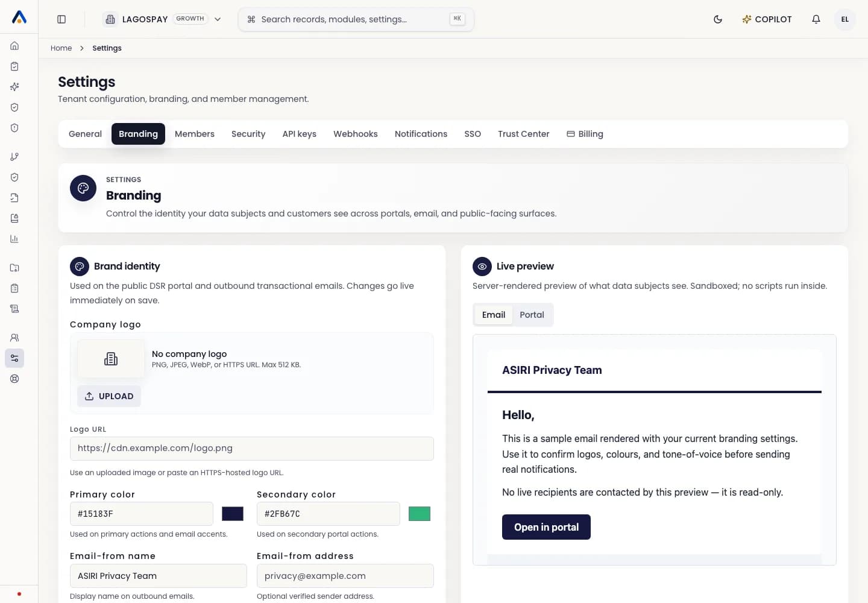The height and width of the screenshot is (603, 868).
Task: Expand the LAGOSPAY tenant switcher chevron
Action: pos(218,19)
